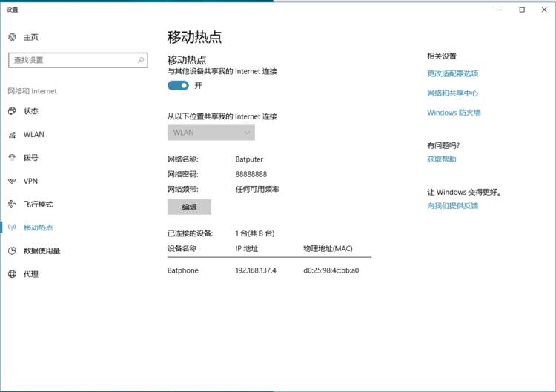
Task: Click the 获取帮助 link
Action: click(442, 159)
